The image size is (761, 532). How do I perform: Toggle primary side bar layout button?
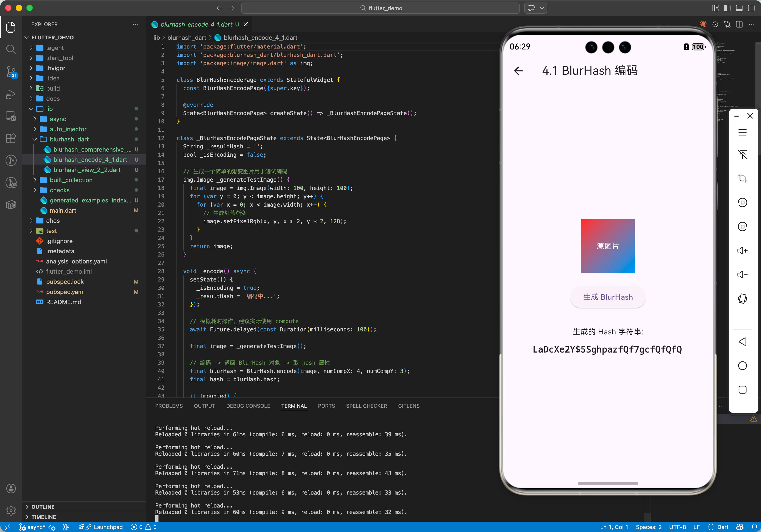(727, 8)
